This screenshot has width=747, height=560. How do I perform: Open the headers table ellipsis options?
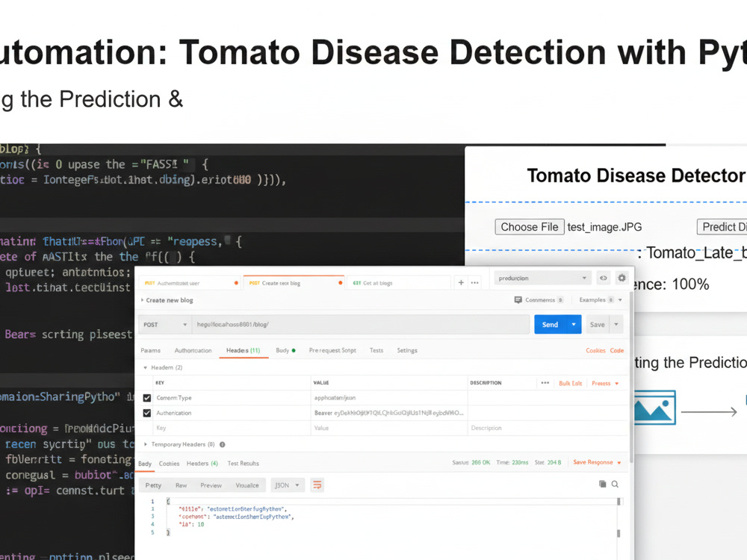click(545, 383)
